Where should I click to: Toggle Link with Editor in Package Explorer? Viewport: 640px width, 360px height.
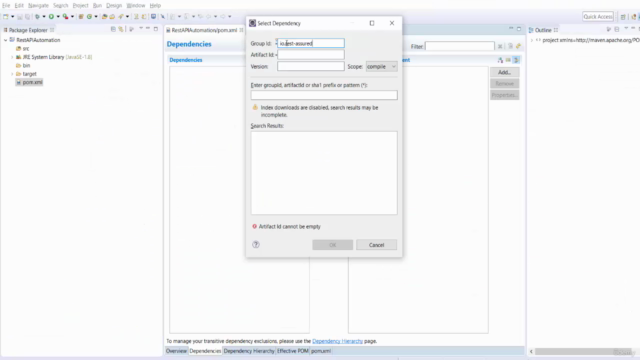(121, 29)
